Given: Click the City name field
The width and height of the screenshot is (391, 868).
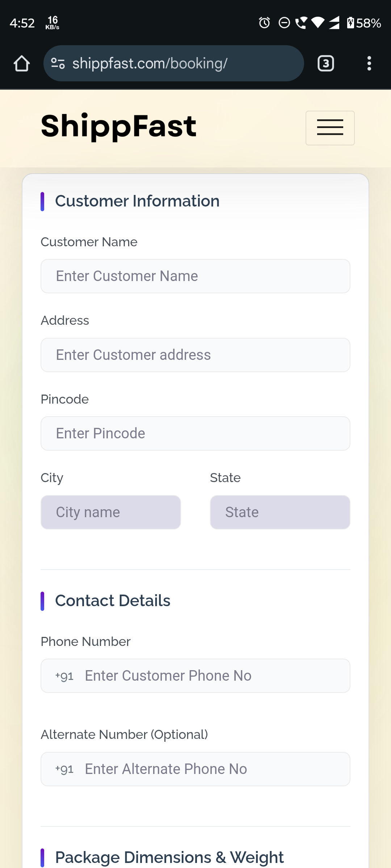Looking at the screenshot, I should coord(111,512).
